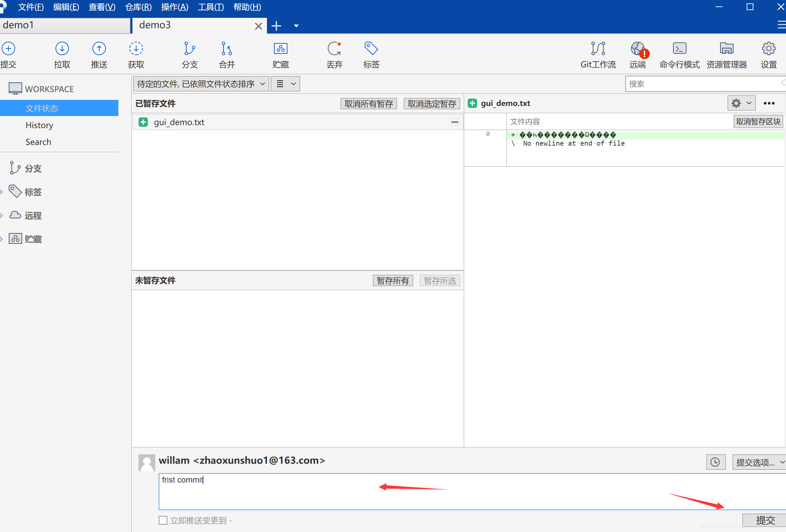The height and width of the screenshot is (532, 786).
Task: Click the 取消所有暂存 button
Action: [x=368, y=104]
